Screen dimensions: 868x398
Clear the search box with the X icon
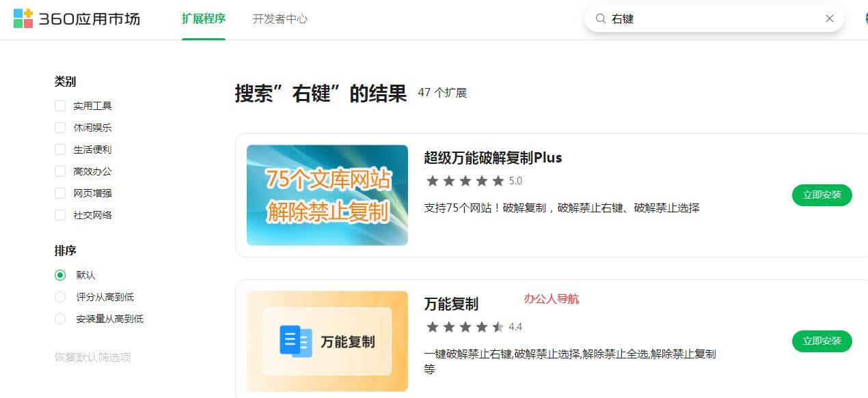tap(830, 18)
